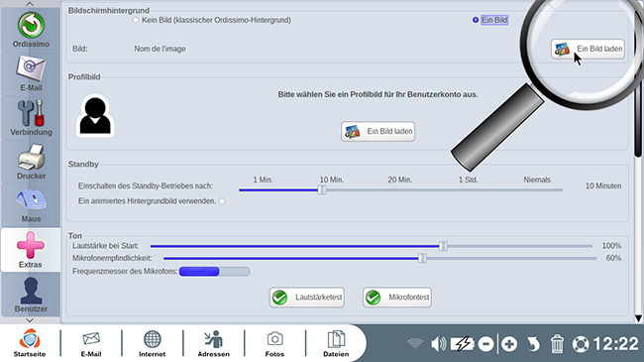Screen dimensions: 644x362
Task: Open Internet from the bottom bar
Action: [x=152, y=343]
